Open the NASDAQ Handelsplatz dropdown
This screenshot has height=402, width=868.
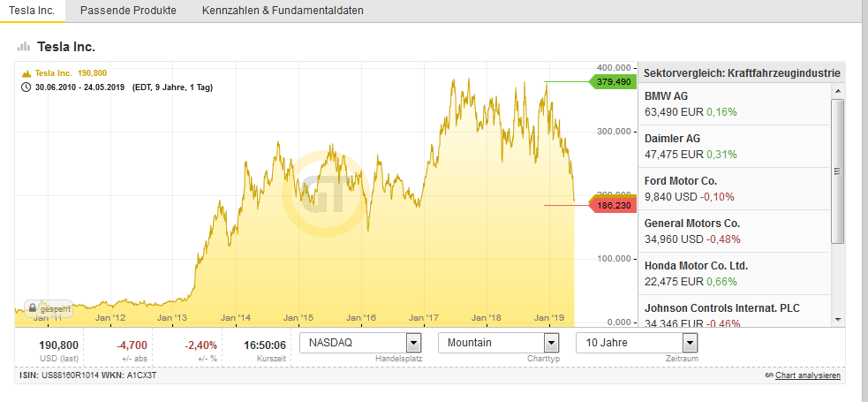(412, 343)
